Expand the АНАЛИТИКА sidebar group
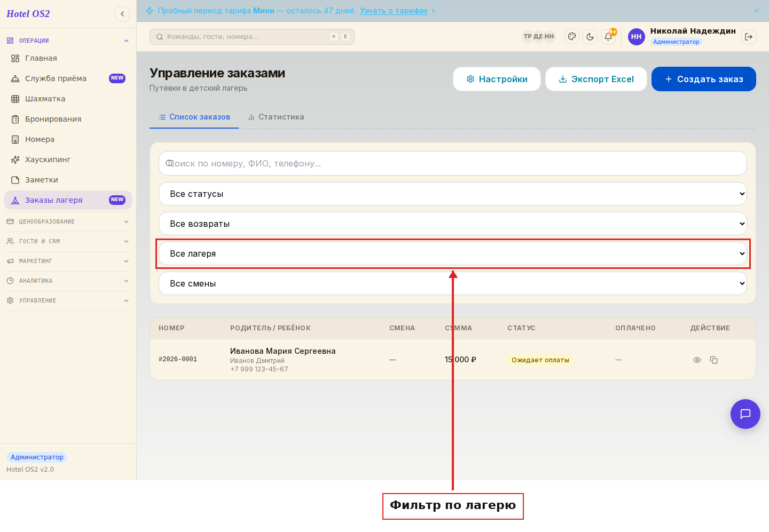The width and height of the screenshot is (769, 532). [x=68, y=281]
